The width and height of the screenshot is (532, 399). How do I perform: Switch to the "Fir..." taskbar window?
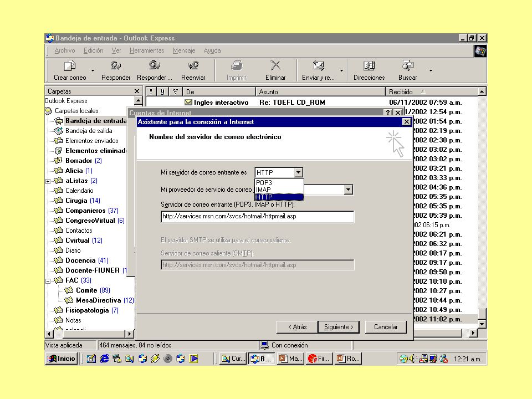[x=320, y=359]
